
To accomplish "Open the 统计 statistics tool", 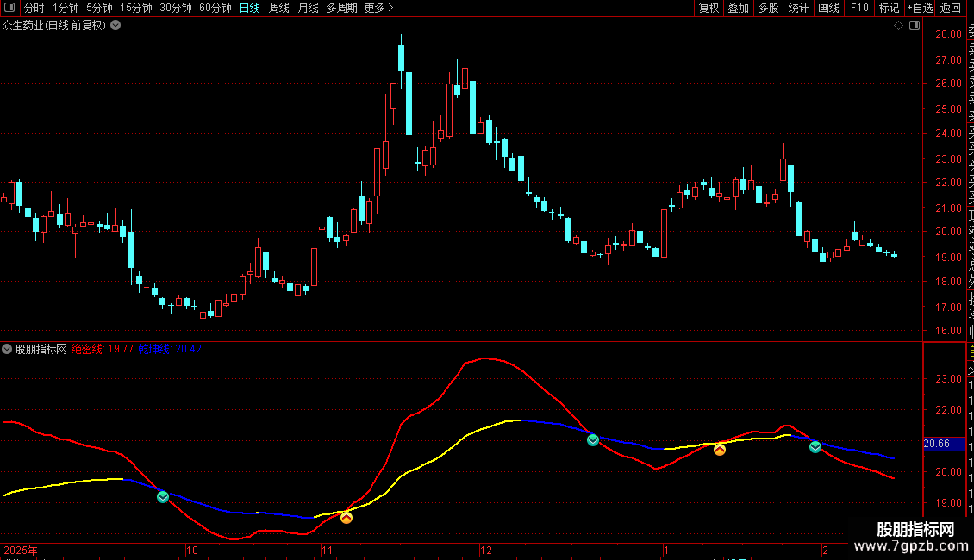I will [x=798, y=8].
